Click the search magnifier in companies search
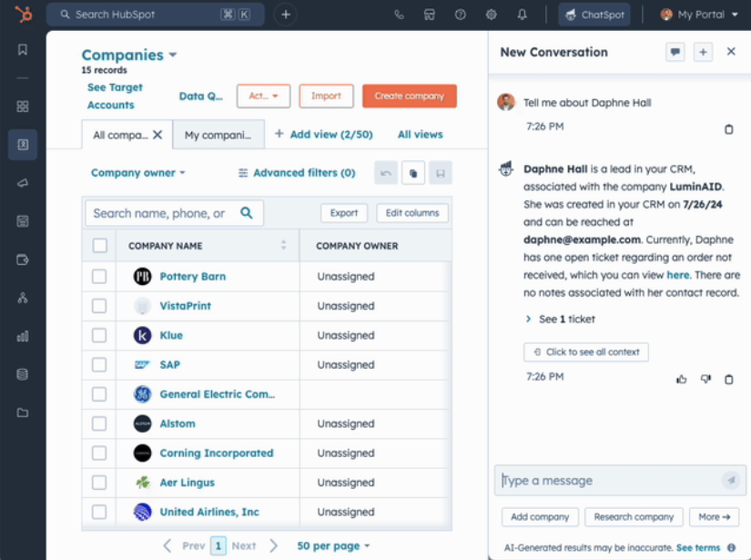 click(247, 213)
